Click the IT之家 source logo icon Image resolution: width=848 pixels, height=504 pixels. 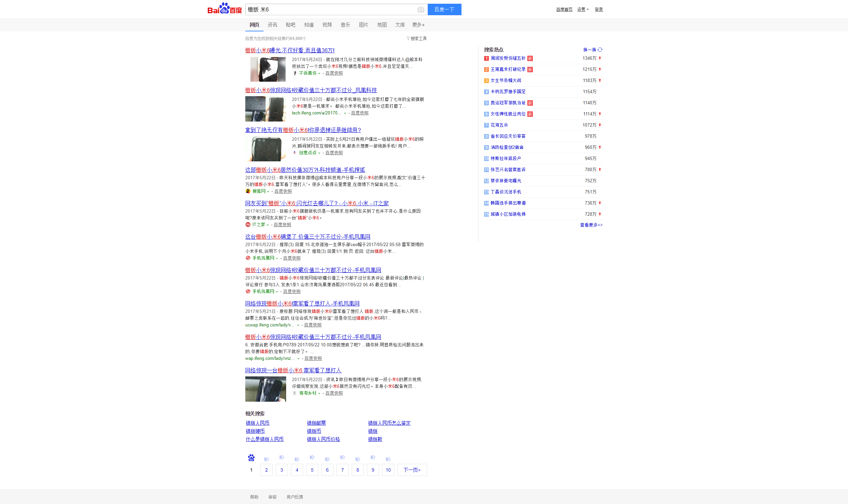pyautogui.click(x=248, y=224)
